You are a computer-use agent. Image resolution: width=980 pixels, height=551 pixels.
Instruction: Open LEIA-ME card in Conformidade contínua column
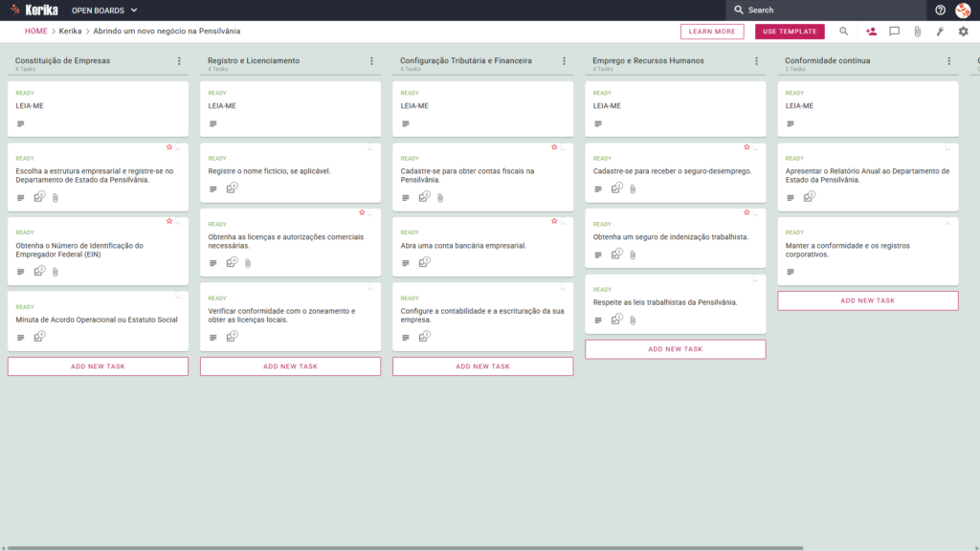point(868,109)
